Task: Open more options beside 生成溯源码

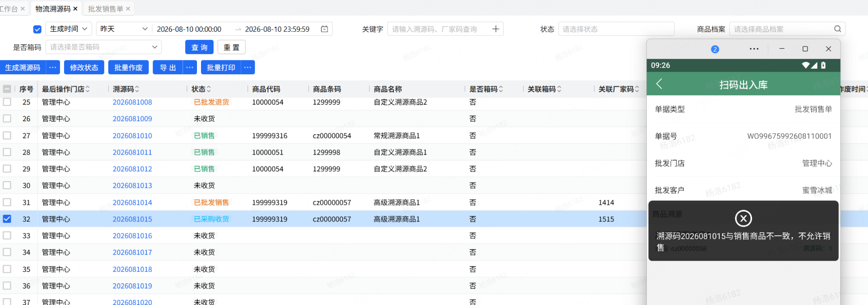Action: tap(53, 68)
